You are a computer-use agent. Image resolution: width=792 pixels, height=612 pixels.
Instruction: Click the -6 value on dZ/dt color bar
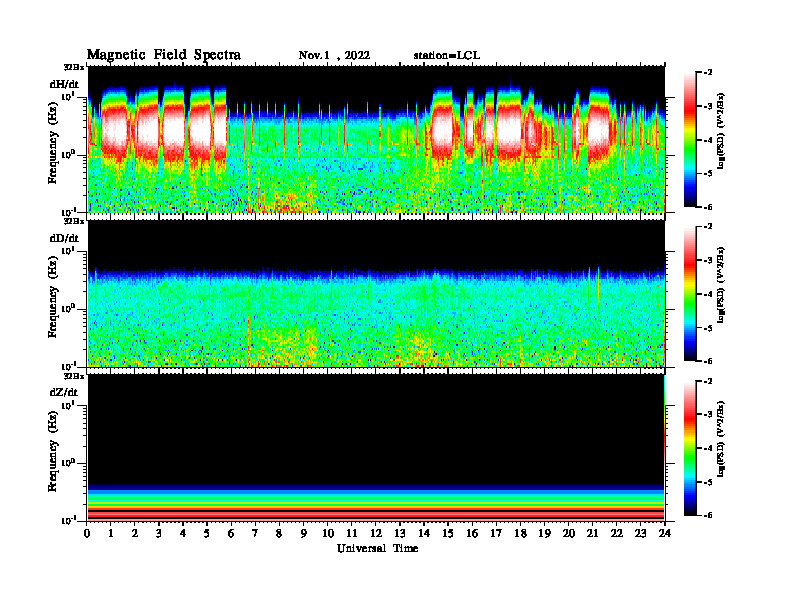coord(708,515)
